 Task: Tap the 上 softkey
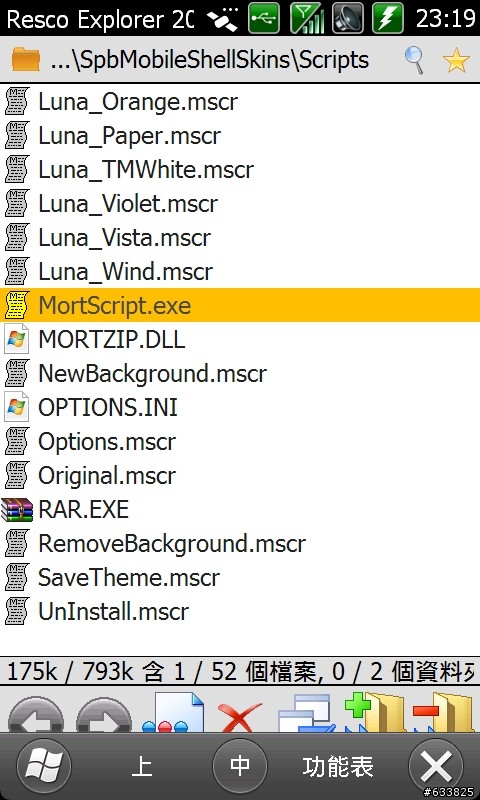point(142,766)
